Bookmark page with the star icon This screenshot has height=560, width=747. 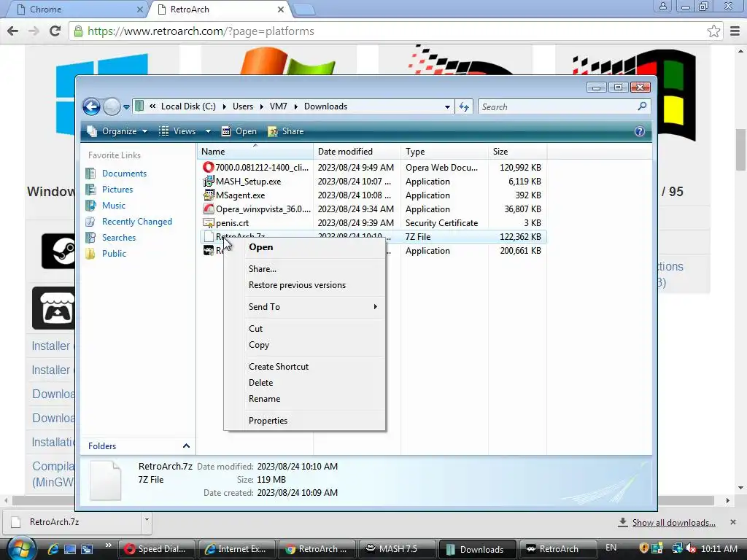tap(713, 31)
